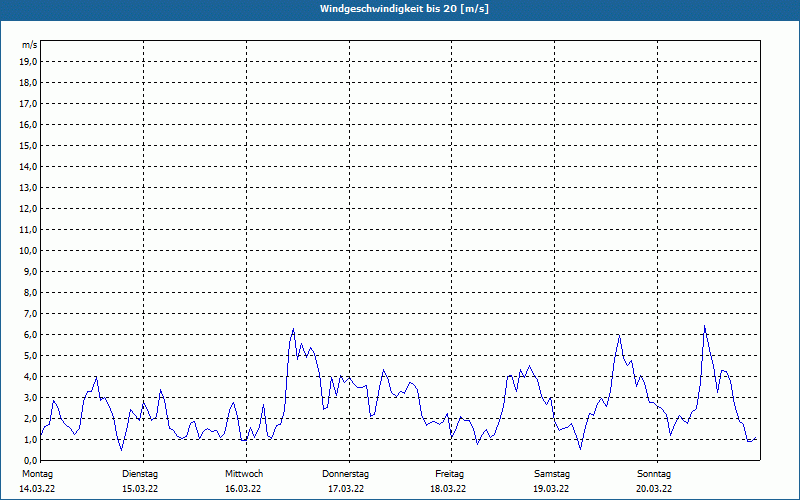Click the m/s unit label
Screen dimensions: 800x500
pos(30,45)
